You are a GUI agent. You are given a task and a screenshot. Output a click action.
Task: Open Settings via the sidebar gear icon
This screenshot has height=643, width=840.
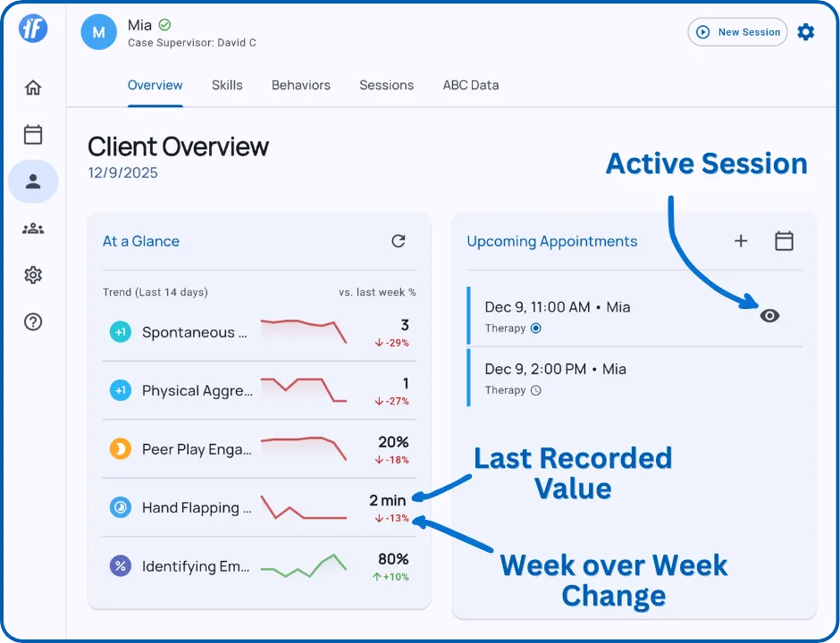pos(33,274)
